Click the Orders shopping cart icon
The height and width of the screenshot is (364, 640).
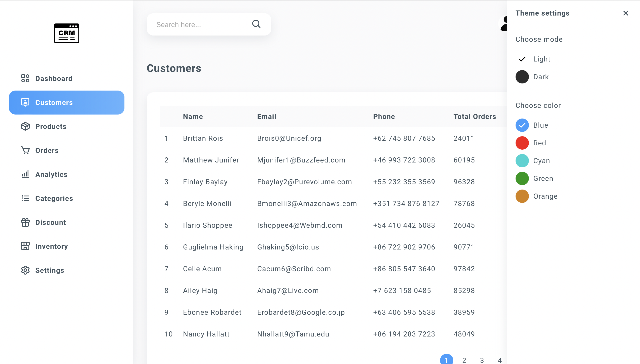(25, 150)
